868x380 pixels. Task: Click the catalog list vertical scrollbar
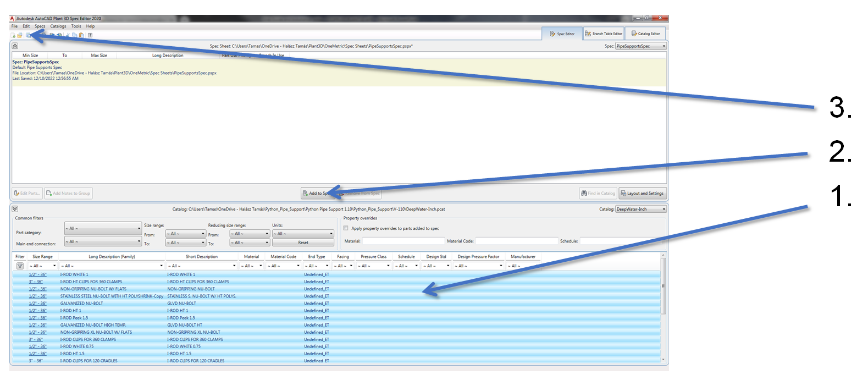pos(663,307)
